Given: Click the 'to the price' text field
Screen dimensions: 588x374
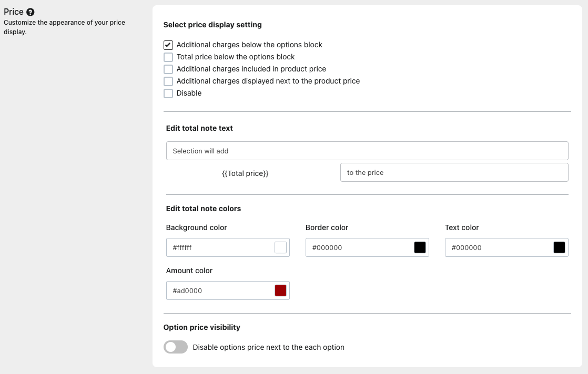Looking at the screenshot, I should pos(454,172).
